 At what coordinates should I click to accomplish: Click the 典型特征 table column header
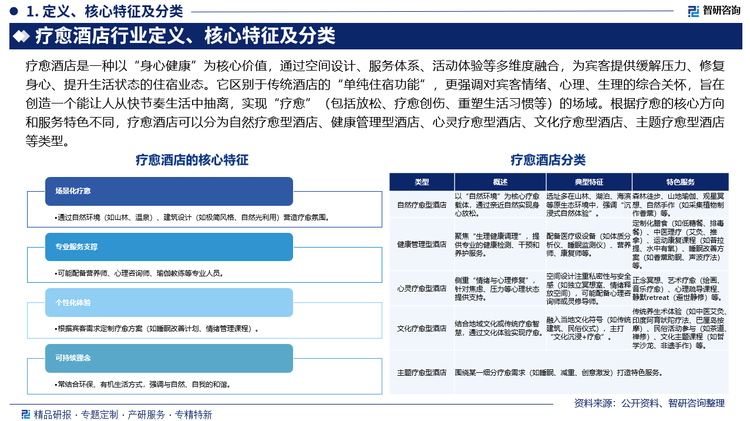[589, 182]
